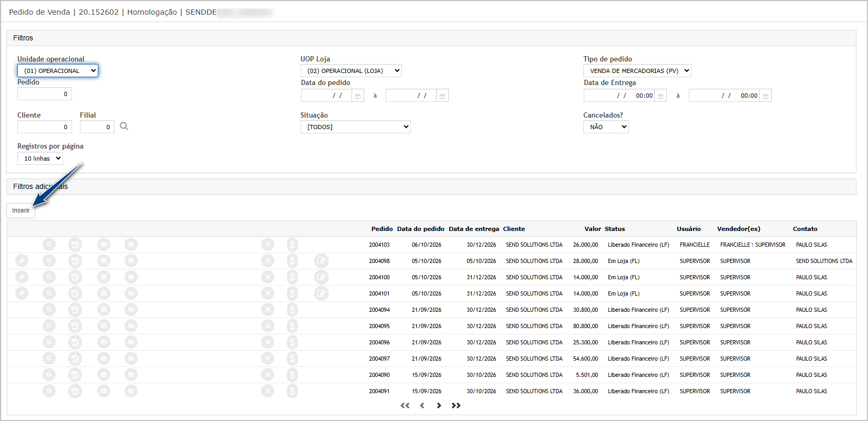
Task: Select order number 2004091 cell
Action: click(379, 391)
